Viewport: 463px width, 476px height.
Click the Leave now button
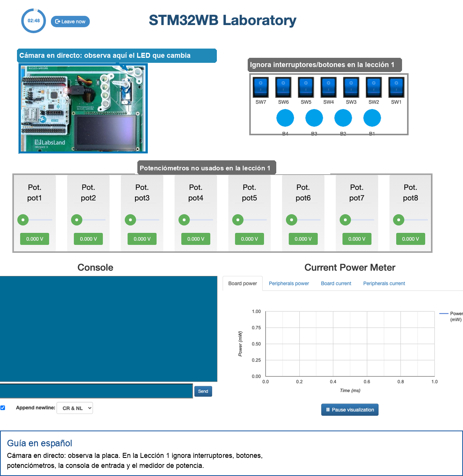(70, 22)
